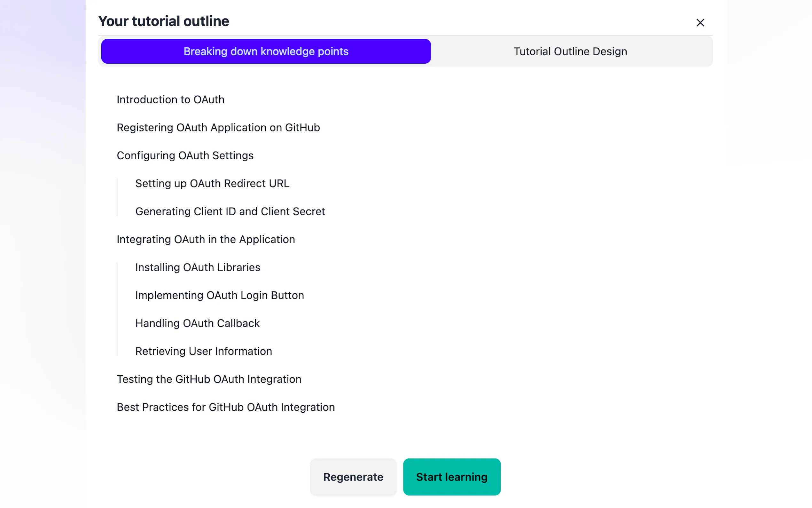Click the Your tutorial outline heading
This screenshot has height=508, width=812.
(163, 21)
